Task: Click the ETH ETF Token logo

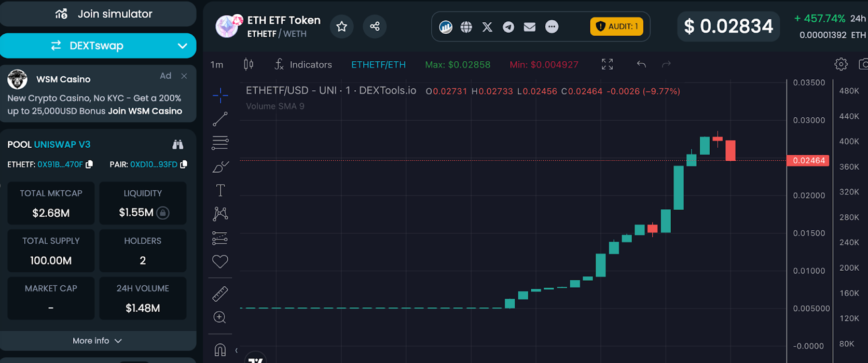Action: 228,26
